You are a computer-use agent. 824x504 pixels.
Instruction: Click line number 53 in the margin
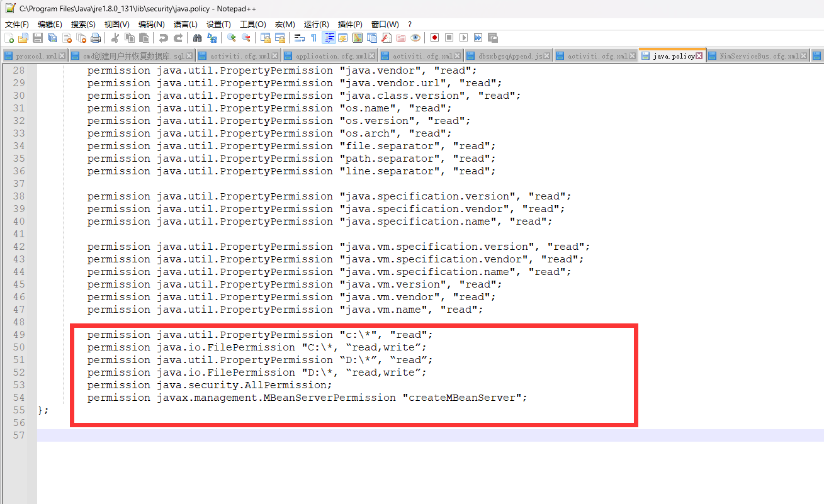[19, 385]
